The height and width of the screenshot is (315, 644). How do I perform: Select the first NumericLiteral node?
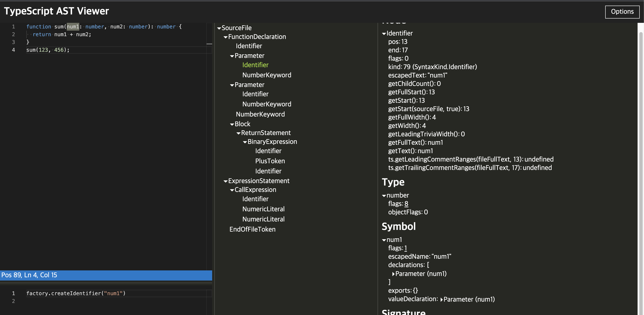tap(263, 209)
